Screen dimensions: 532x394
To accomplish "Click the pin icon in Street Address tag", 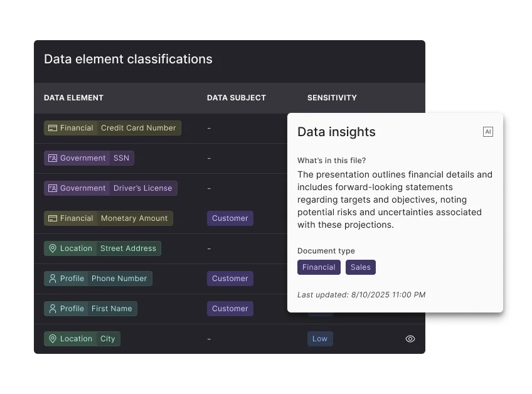I will [53, 248].
